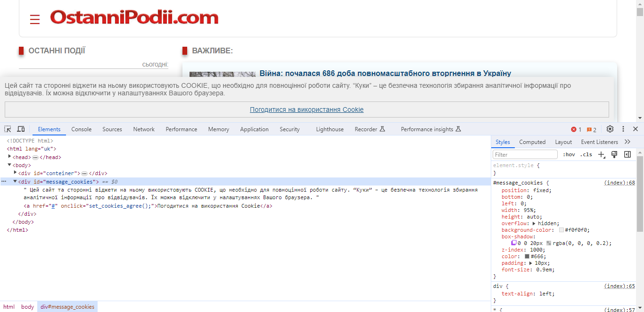Open the Computed tab in Styles pane
Viewport: 644px width, 312px height.
[532, 142]
